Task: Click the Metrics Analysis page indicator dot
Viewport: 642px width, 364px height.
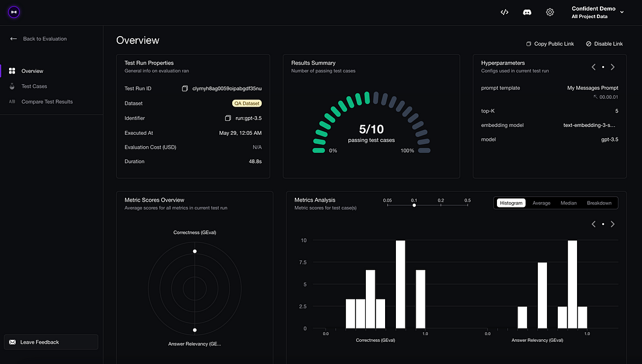Action: (603, 224)
